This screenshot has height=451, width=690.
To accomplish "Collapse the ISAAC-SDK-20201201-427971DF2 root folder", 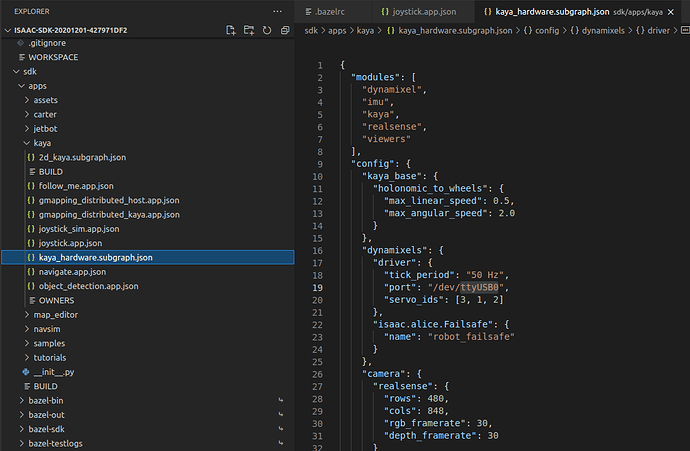I will (x=7, y=30).
